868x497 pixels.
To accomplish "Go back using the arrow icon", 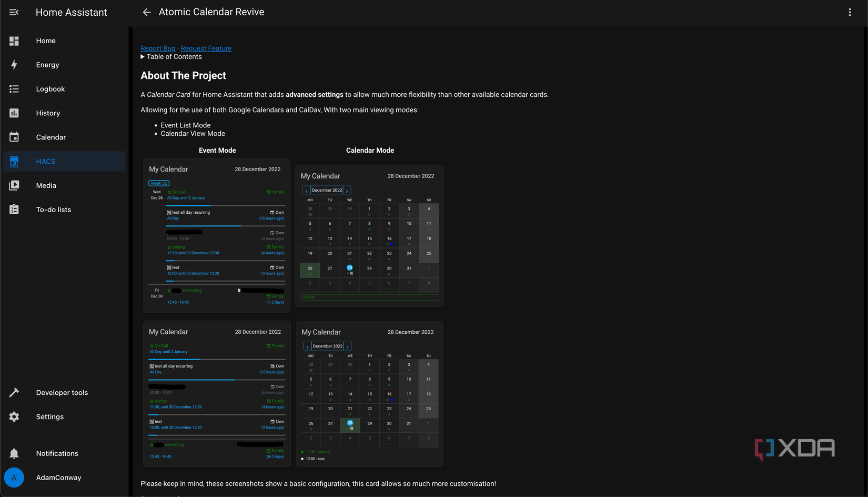I will [x=147, y=12].
